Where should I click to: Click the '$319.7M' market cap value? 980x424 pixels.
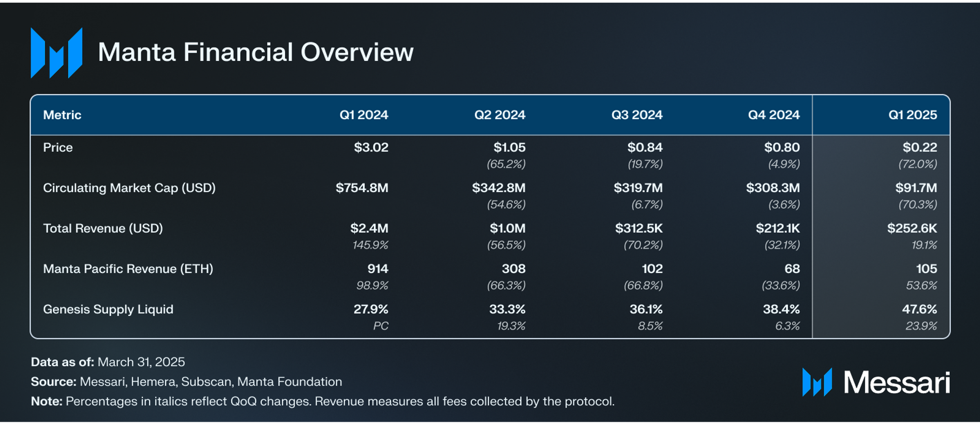pyautogui.click(x=638, y=188)
